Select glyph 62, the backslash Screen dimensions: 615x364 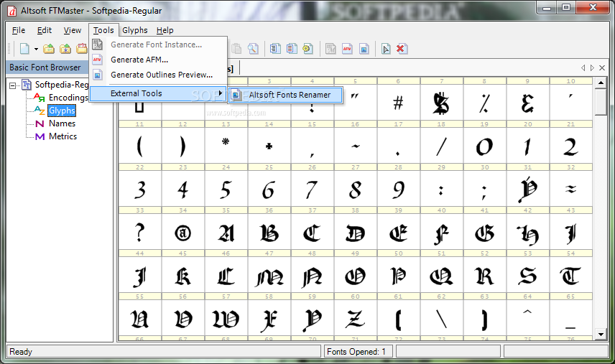pos(441,318)
